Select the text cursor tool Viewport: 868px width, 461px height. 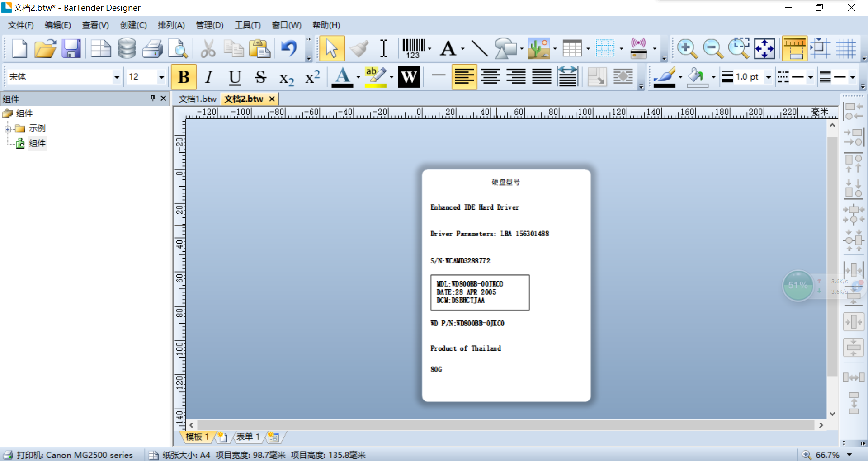coord(384,49)
